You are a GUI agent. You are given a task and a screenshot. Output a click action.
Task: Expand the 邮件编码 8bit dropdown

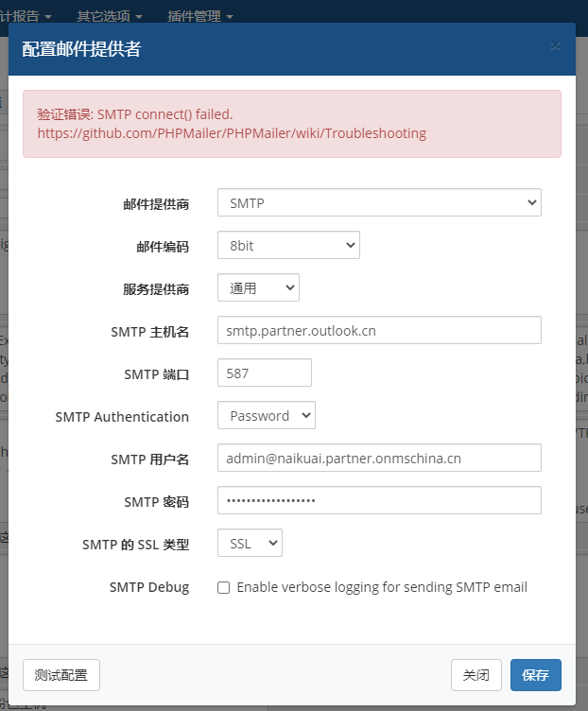(x=288, y=245)
